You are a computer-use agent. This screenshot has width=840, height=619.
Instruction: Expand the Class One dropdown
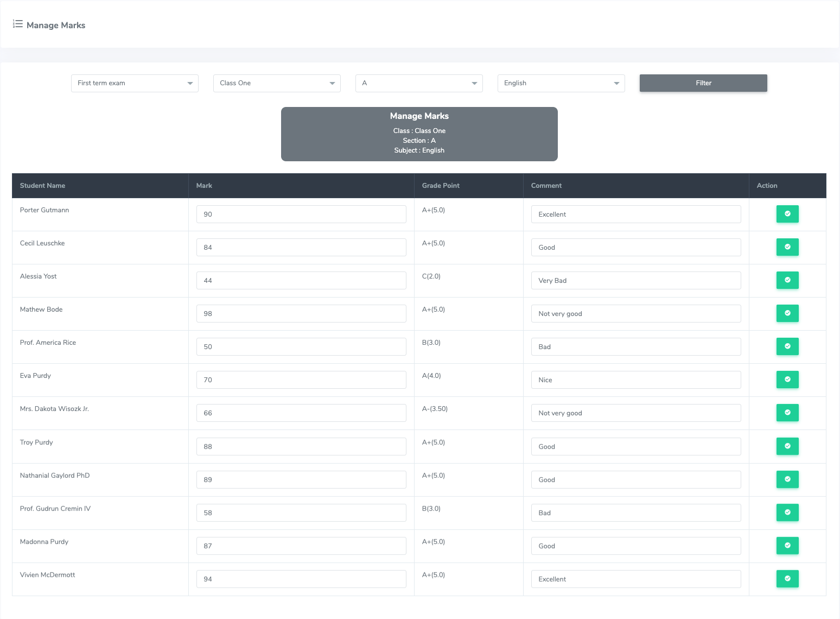(277, 83)
